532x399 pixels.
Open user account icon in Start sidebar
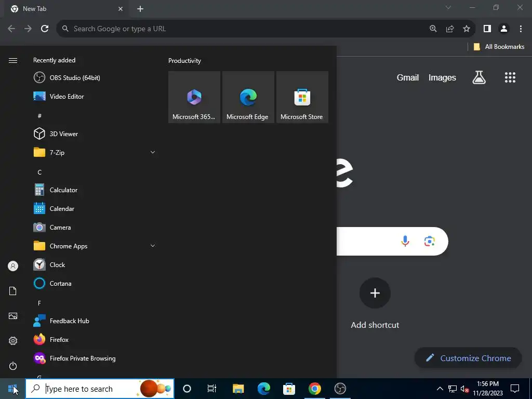13,266
